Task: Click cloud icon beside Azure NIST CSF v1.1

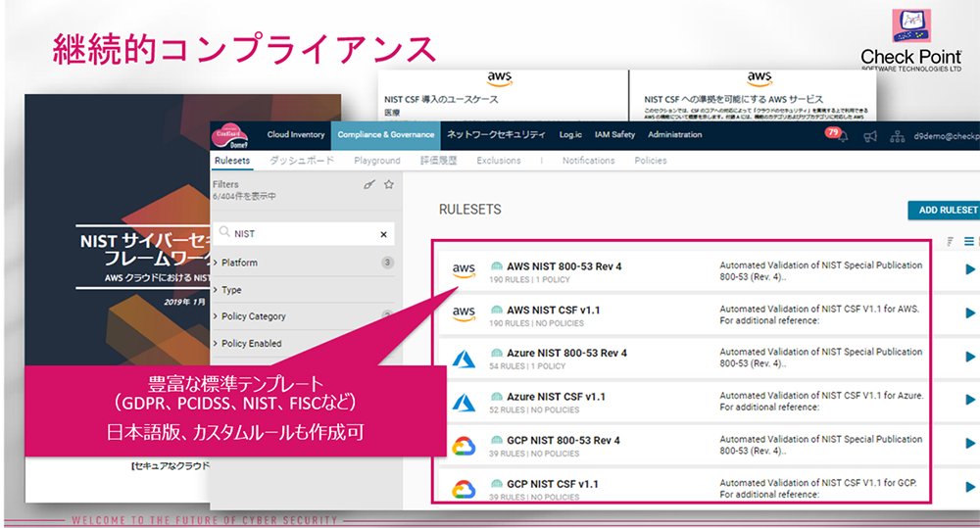Action: [x=496, y=397]
